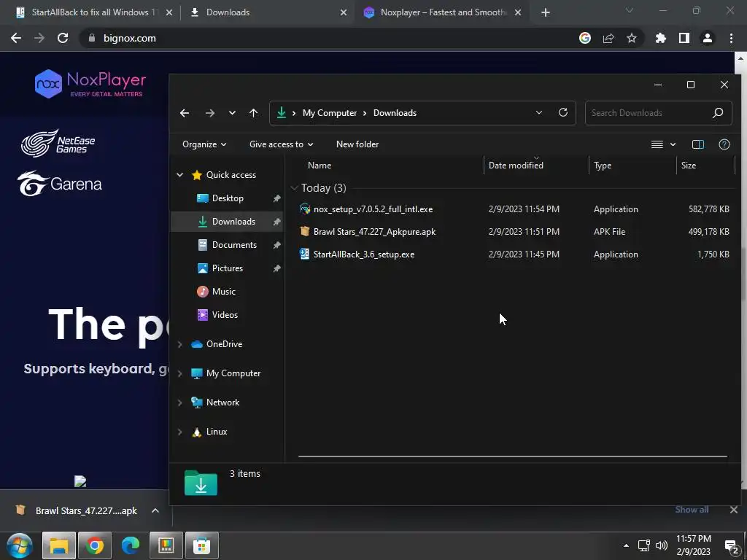The image size is (747, 560).
Task: Select Downloads in the navigation pane
Action: coord(227,222)
